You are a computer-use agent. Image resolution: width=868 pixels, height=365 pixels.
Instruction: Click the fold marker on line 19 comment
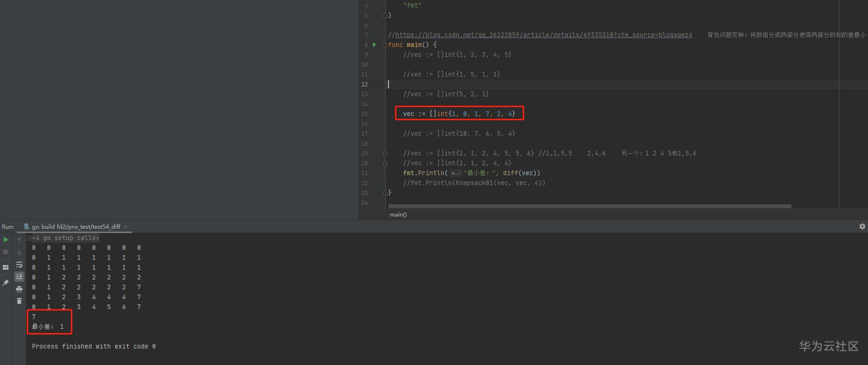tap(385, 153)
